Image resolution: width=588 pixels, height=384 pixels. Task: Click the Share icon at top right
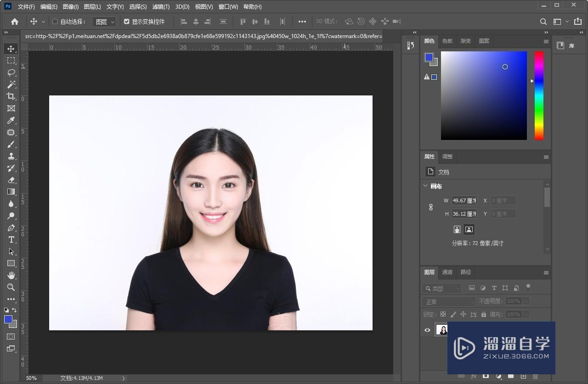point(578,22)
